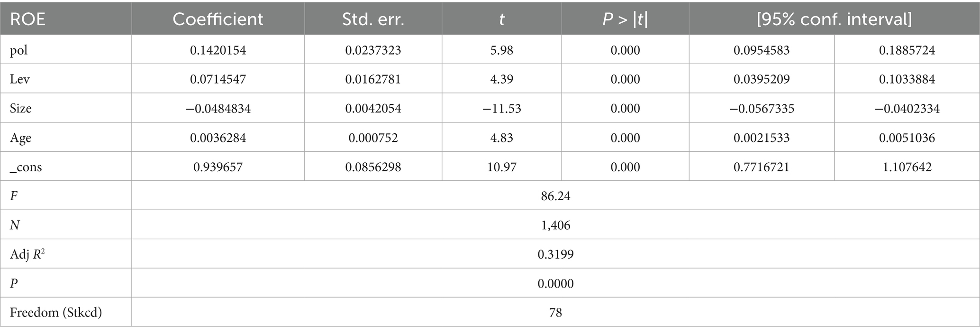Screen dimensions: 980x335
Task: Select the Lev row label
Action: [x=20, y=79]
